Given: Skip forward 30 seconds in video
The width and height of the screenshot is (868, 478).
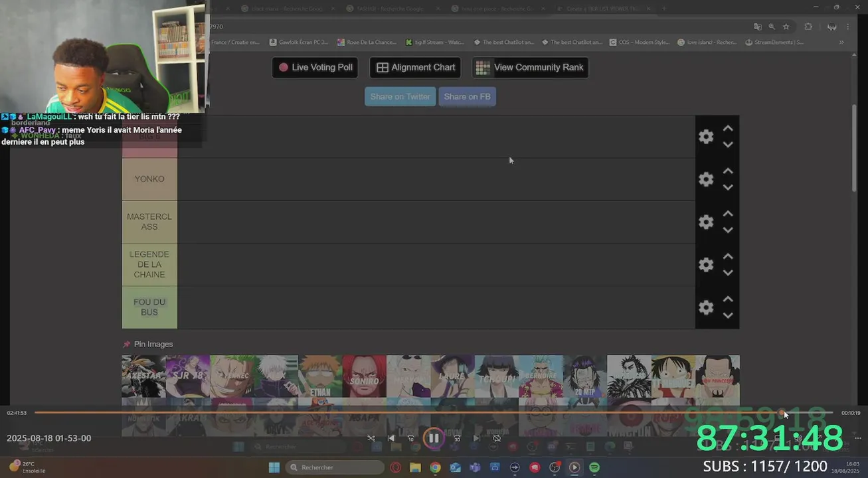Looking at the screenshot, I should click(x=457, y=438).
